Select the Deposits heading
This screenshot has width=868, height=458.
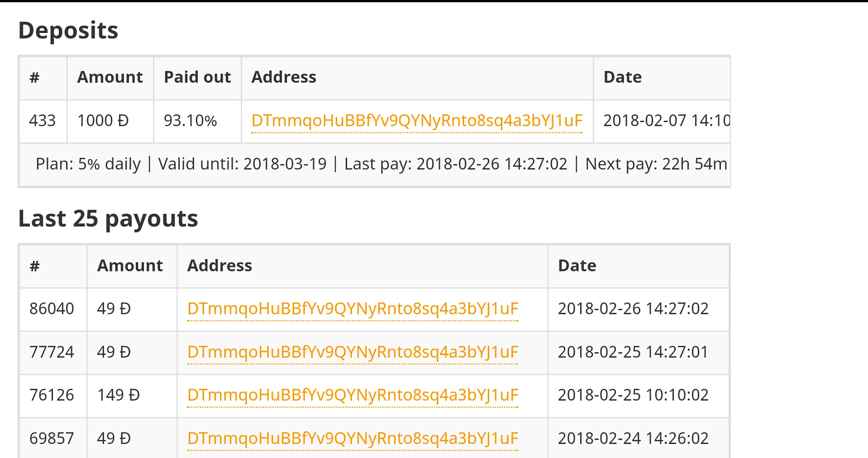tap(68, 31)
